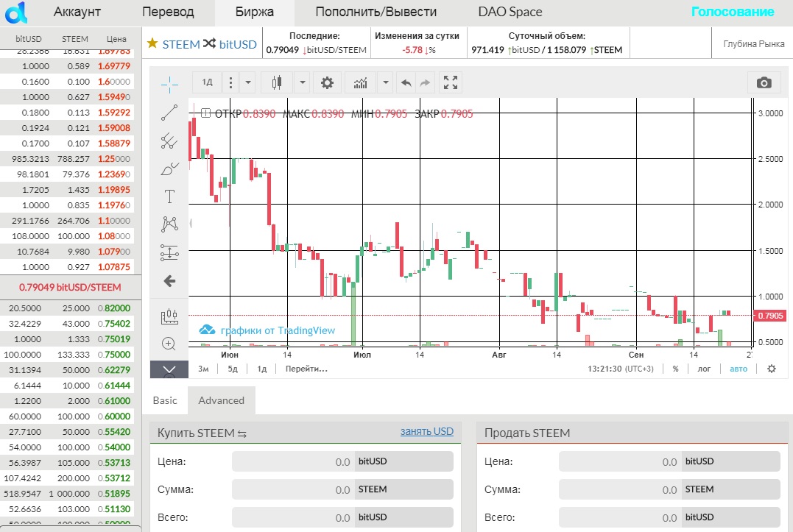Open the Биржа tab
Image resolution: width=793 pixels, height=532 pixels.
point(254,12)
